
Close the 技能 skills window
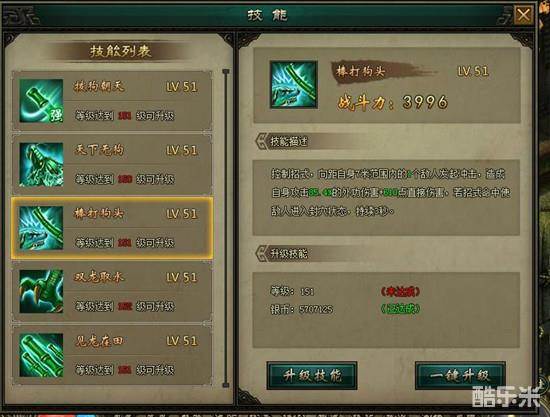524,15
